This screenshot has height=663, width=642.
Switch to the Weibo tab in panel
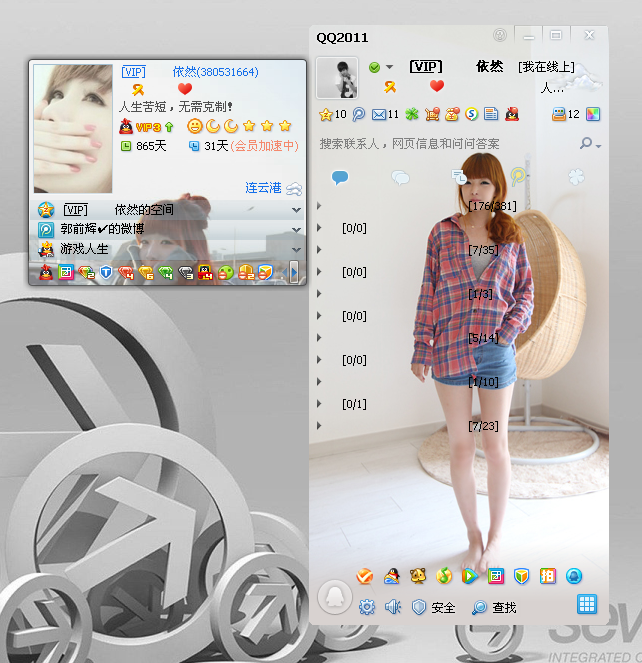(x=518, y=177)
